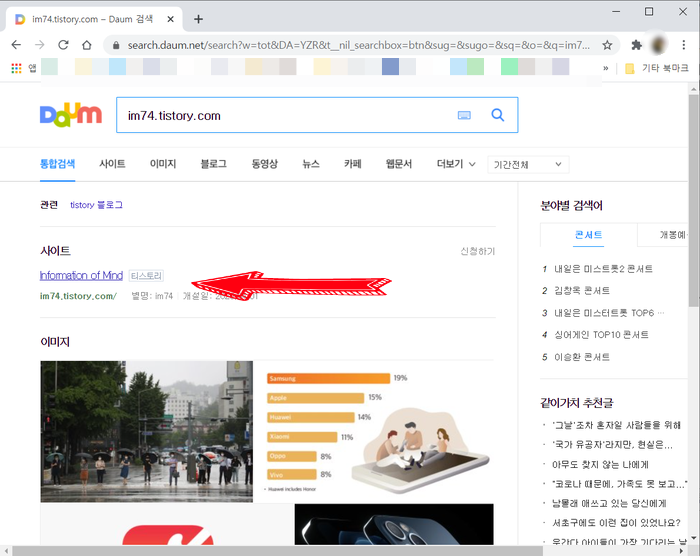Viewport: 700px width, 556px height.
Task: Open the Information of Mind site link
Action: pos(81,276)
